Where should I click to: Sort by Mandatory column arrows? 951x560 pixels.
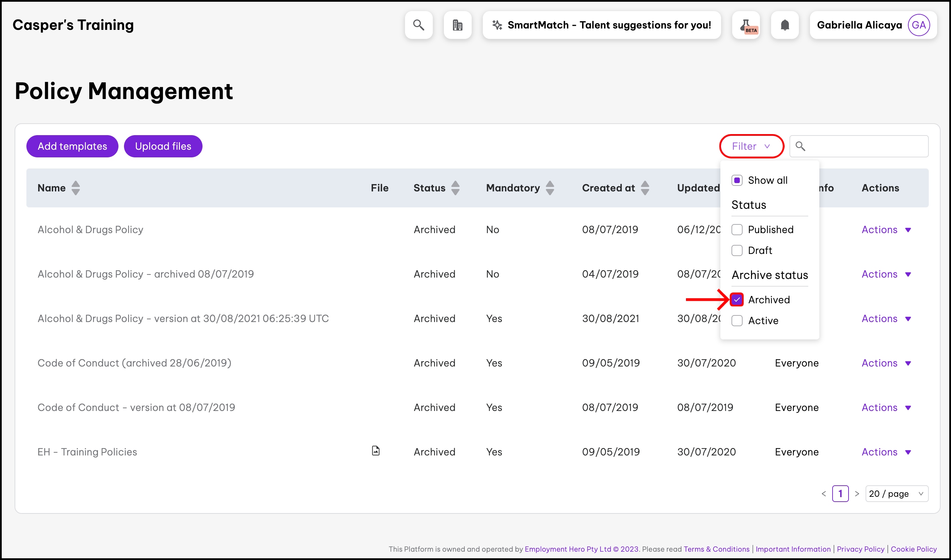(x=550, y=188)
